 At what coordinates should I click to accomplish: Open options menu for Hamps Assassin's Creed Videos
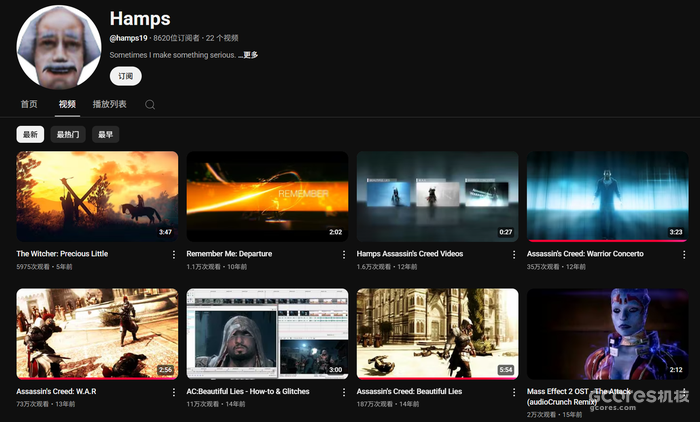[514, 255]
